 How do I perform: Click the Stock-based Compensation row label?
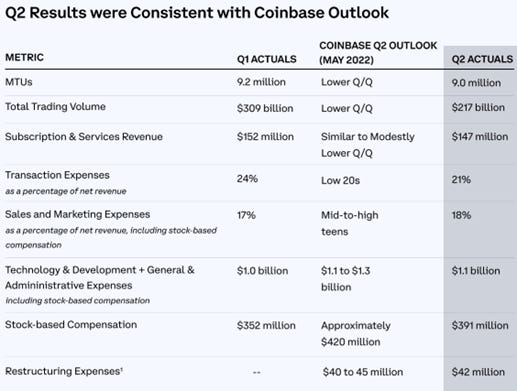pos(71,325)
